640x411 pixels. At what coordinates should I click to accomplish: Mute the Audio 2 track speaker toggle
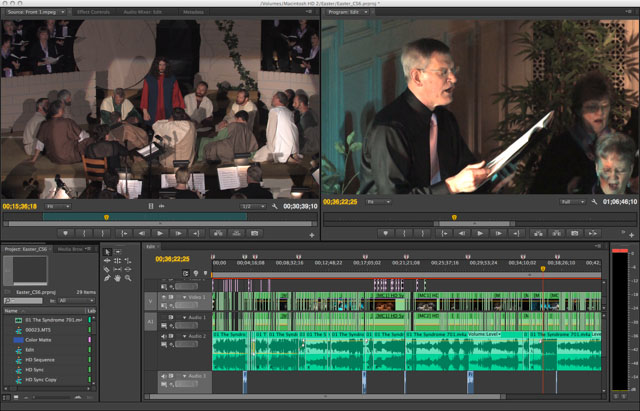pyautogui.click(x=164, y=336)
